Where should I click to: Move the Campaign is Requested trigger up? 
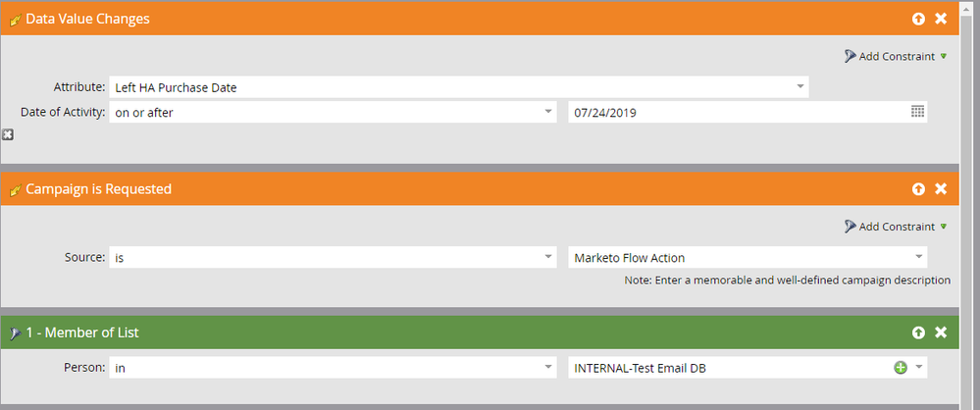click(918, 188)
